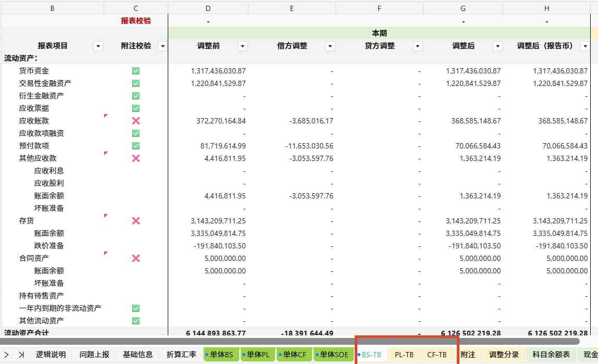Screen dimensions: 598x364
Task: Jump to the last sheet with the end arrow
Action: [x=21, y=355]
